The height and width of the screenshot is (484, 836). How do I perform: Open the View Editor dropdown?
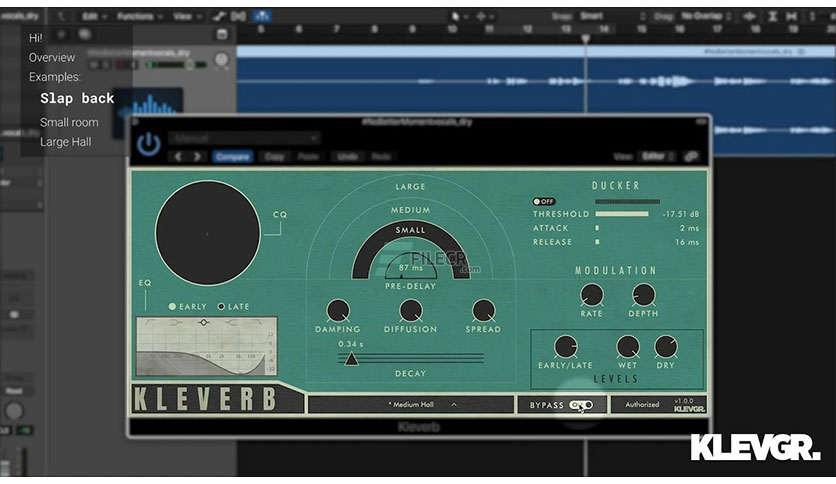(658, 156)
